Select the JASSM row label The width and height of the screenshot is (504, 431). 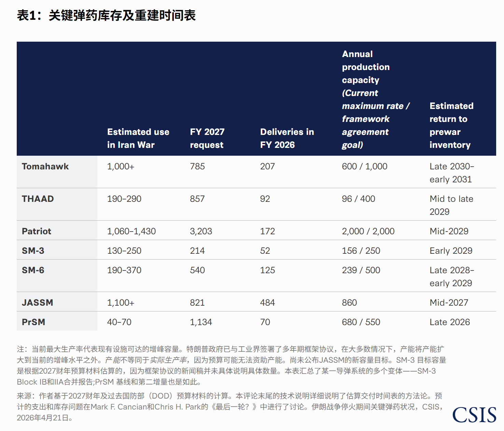point(38,303)
